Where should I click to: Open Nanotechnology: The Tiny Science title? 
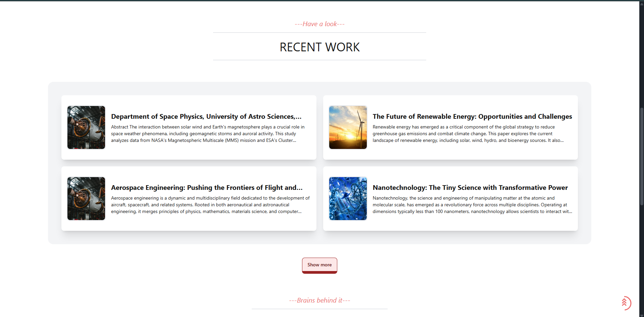(x=470, y=188)
